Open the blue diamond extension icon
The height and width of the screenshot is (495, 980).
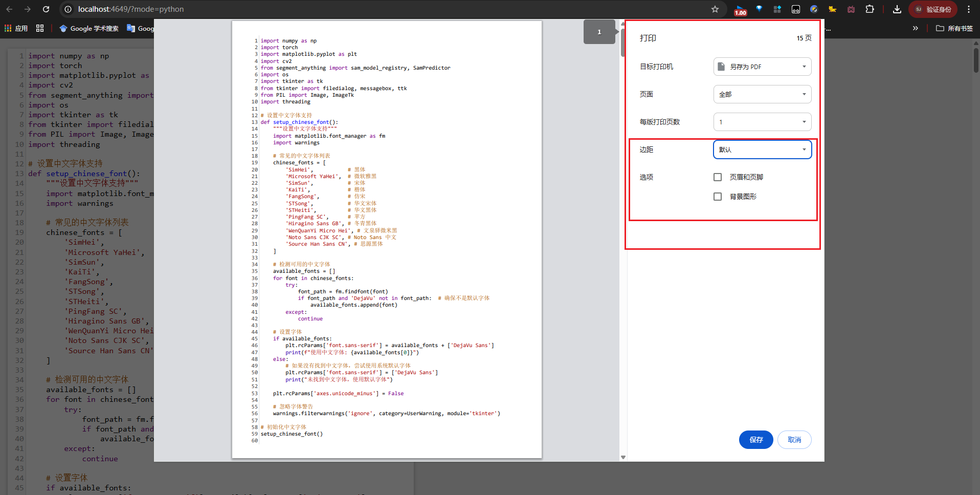click(x=759, y=9)
